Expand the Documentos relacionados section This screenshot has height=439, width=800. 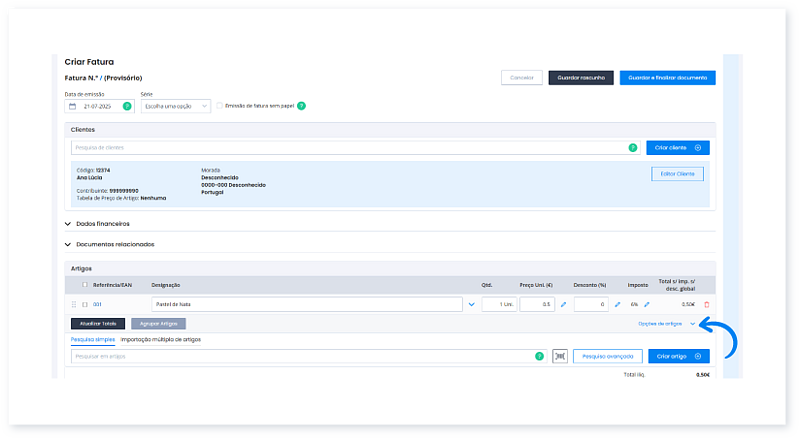(x=68, y=244)
